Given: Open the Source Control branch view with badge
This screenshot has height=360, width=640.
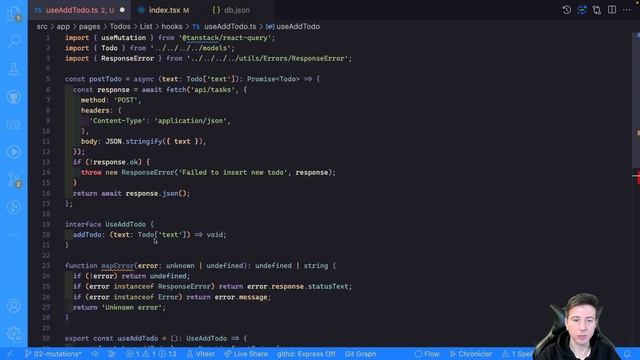Looking at the screenshot, I should tap(14, 180).
